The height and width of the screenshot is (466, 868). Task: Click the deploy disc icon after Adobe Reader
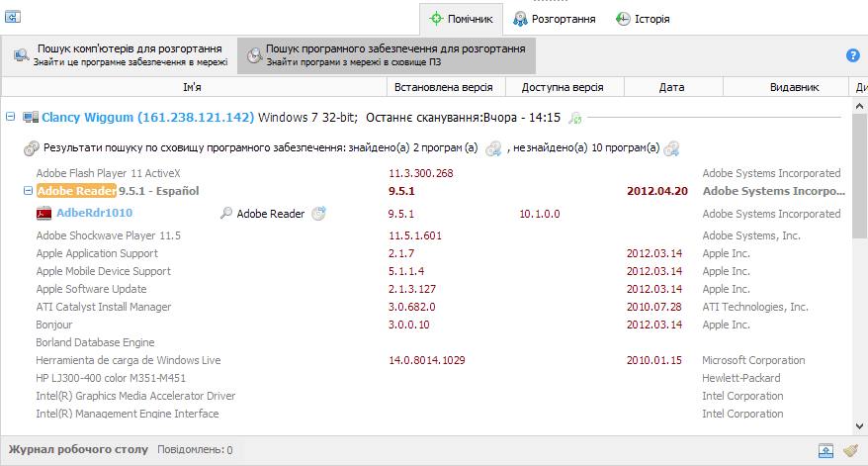coord(319,214)
